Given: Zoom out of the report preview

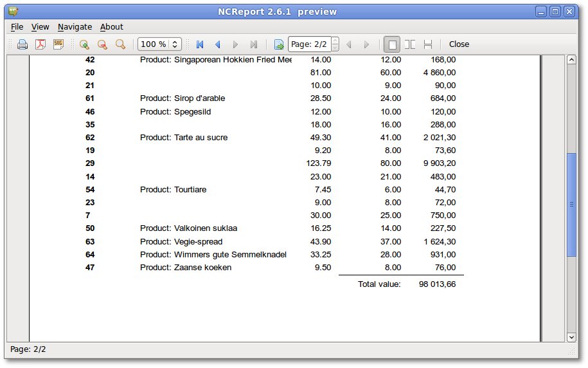Looking at the screenshot, I should pyautogui.click(x=102, y=44).
